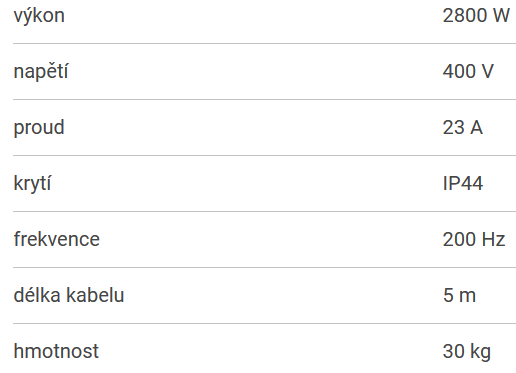Click the divider line below napětí row

pyautogui.click(x=264, y=99)
